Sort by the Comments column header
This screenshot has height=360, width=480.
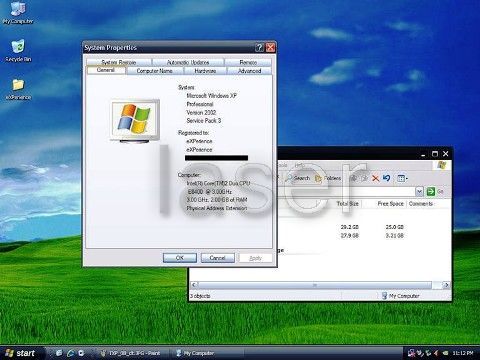[x=421, y=203]
